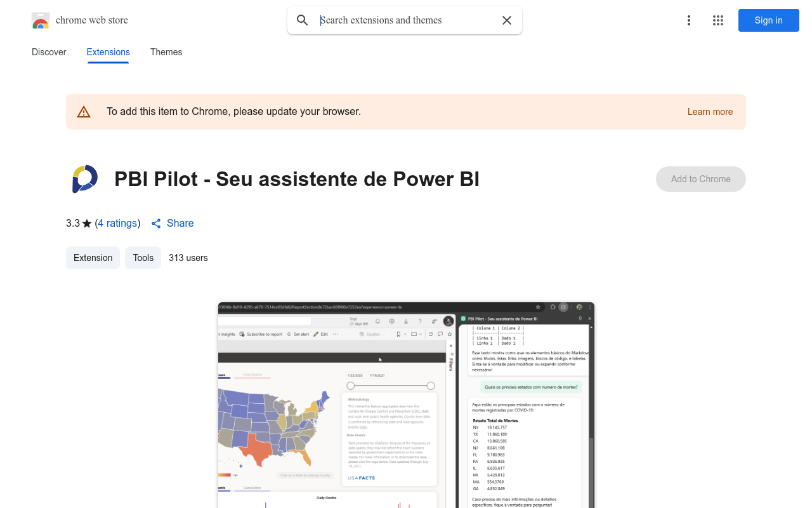This screenshot has height=508, width=812.
Task: Click the chrome web store title text
Action: 92,20
